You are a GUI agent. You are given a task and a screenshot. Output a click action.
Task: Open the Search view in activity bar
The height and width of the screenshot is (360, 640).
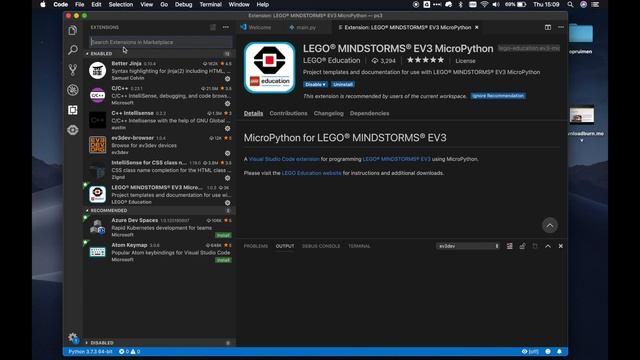(x=73, y=50)
